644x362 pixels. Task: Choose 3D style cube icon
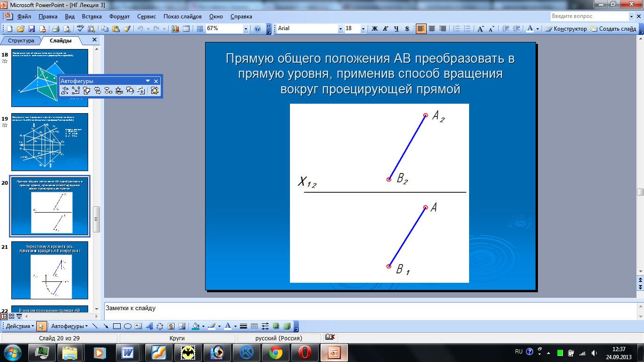pos(287,326)
